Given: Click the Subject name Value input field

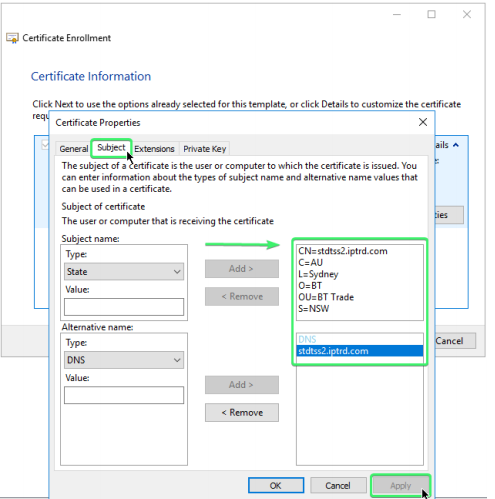Looking at the screenshot, I should click(x=124, y=307).
